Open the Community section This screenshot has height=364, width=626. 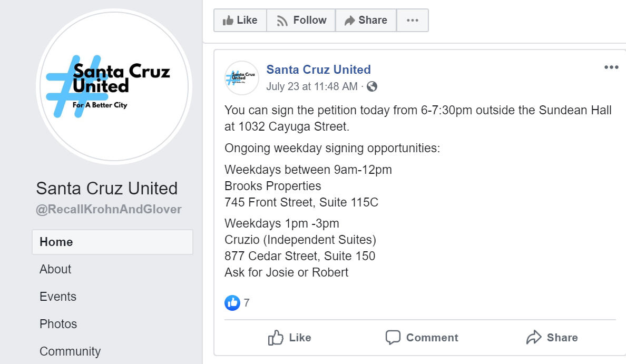(x=70, y=351)
